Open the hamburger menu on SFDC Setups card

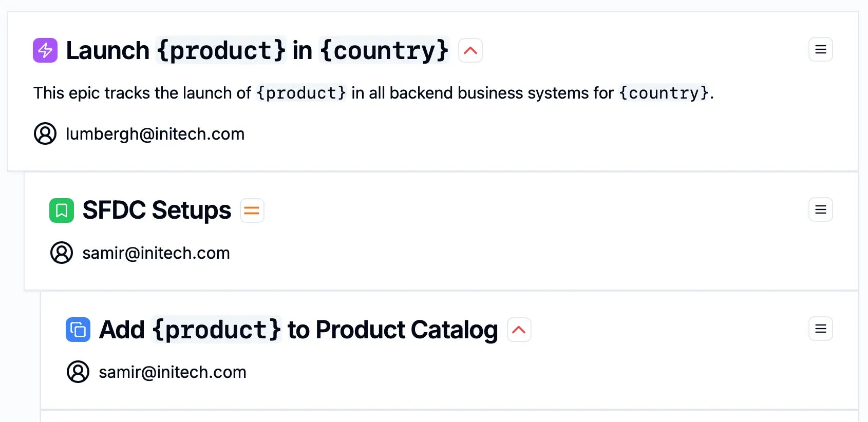tap(821, 209)
